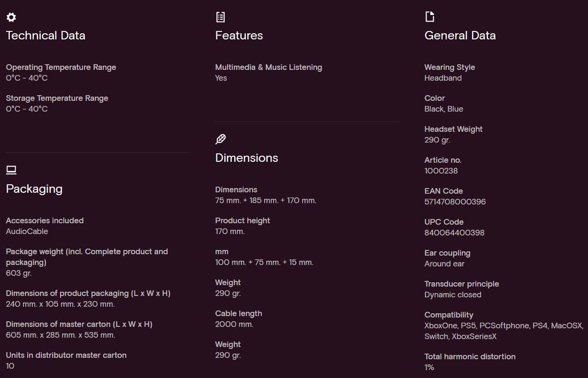Screen dimensions: 588x378
Task: Click the document icon above General Data
Action: pyautogui.click(x=429, y=17)
